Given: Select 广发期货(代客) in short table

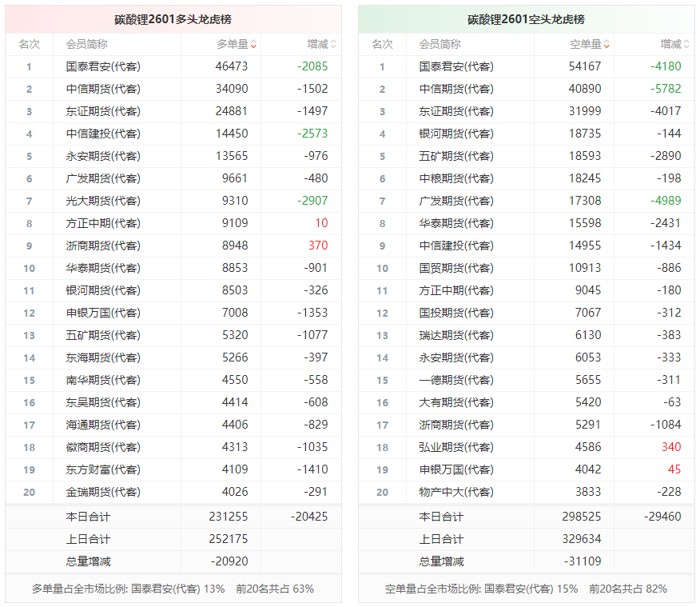Looking at the screenshot, I should click(x=456, y=201).
